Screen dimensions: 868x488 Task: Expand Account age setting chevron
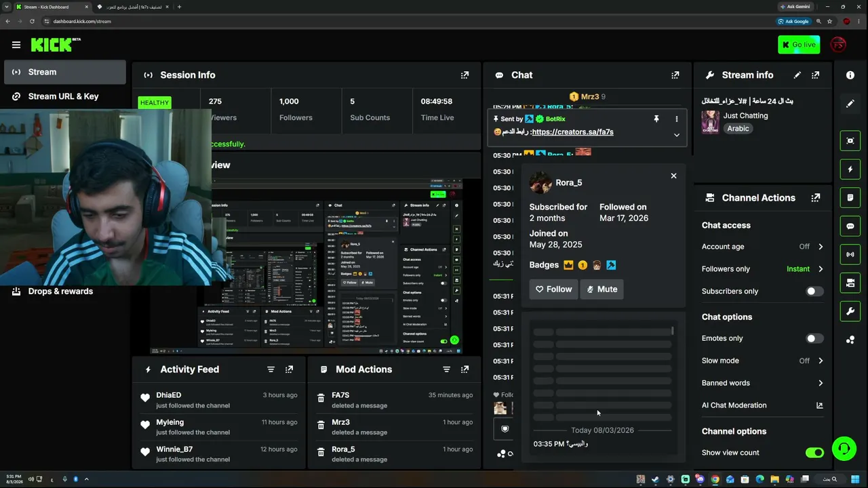(x=821, y=247)
